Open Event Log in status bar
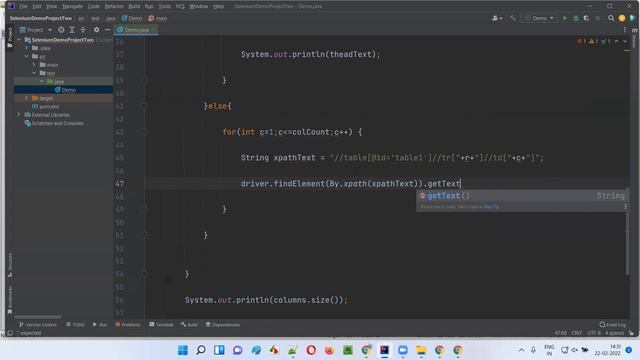This screenshot has height=360, width=640. [612, 325]
